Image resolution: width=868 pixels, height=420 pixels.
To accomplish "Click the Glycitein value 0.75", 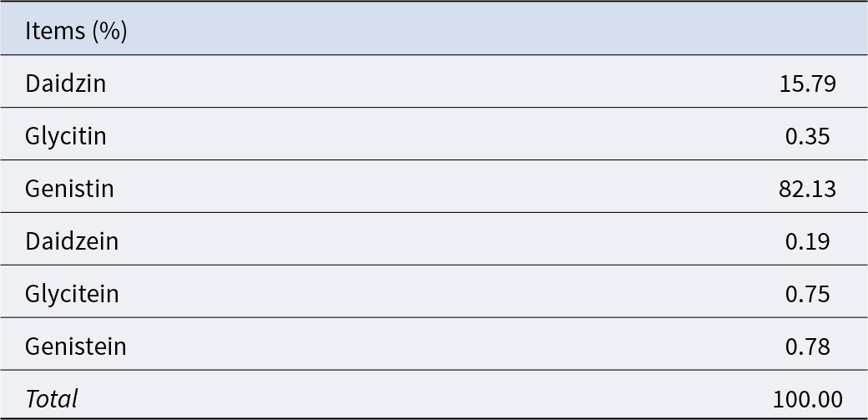I will point(807,294).
